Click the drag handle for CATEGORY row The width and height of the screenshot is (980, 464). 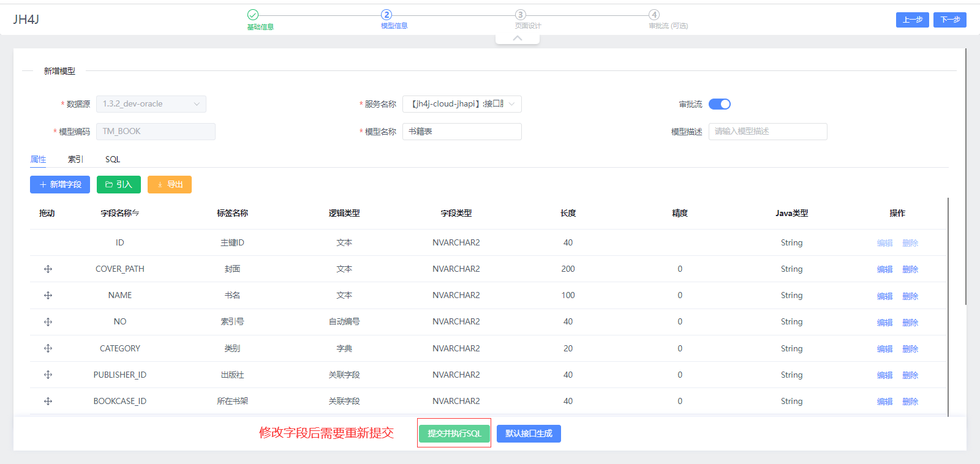point(48,348)
